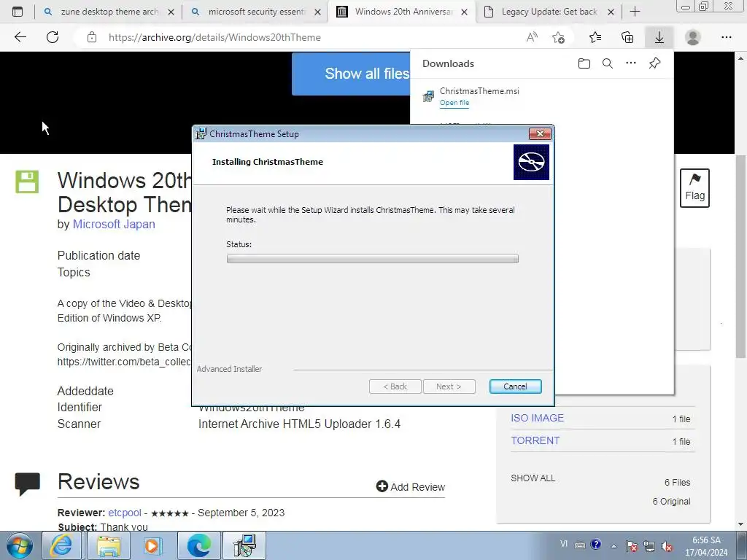Click Add Review
This screenshot has width=747, height=560.
coord(411,486)
